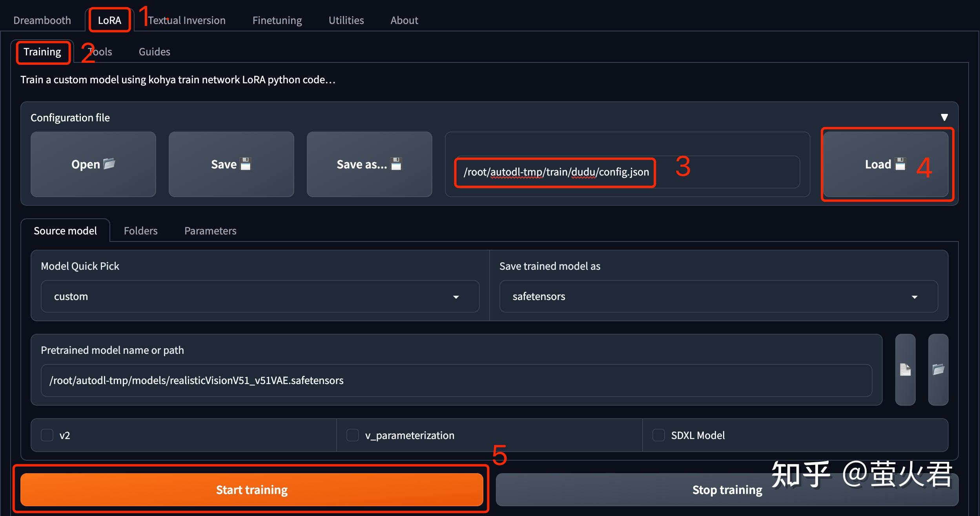Go to the Utilities tab
This screenshot has width=980, height=516.
point(346,20)
